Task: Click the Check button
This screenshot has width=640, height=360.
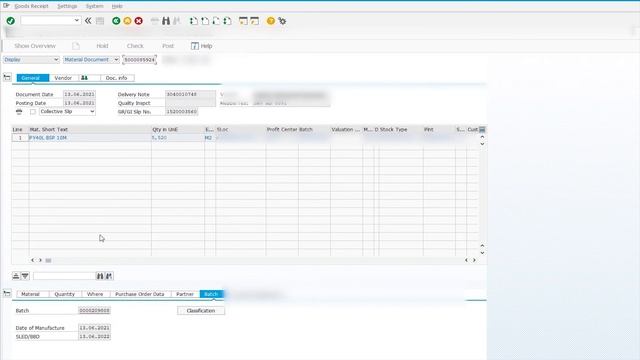Action: click(135, 46)
